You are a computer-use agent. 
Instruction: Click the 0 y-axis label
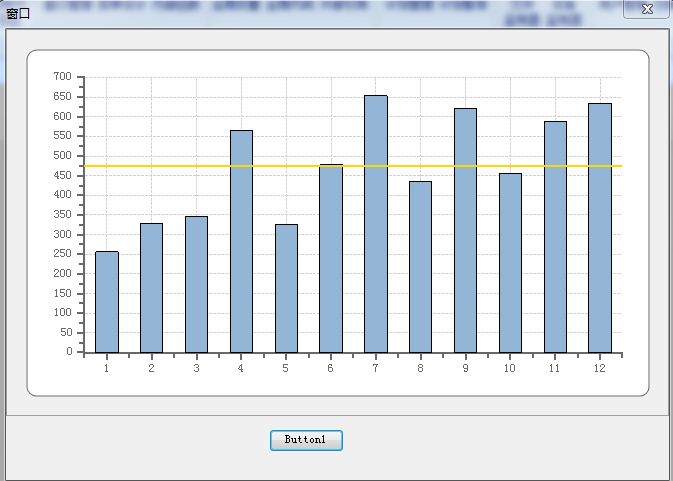(70, 351)
